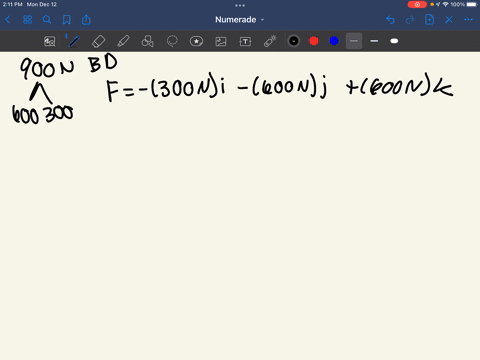Choose the black pen color
The height and width of the screenshot is (360, 480).
[294, 41]
